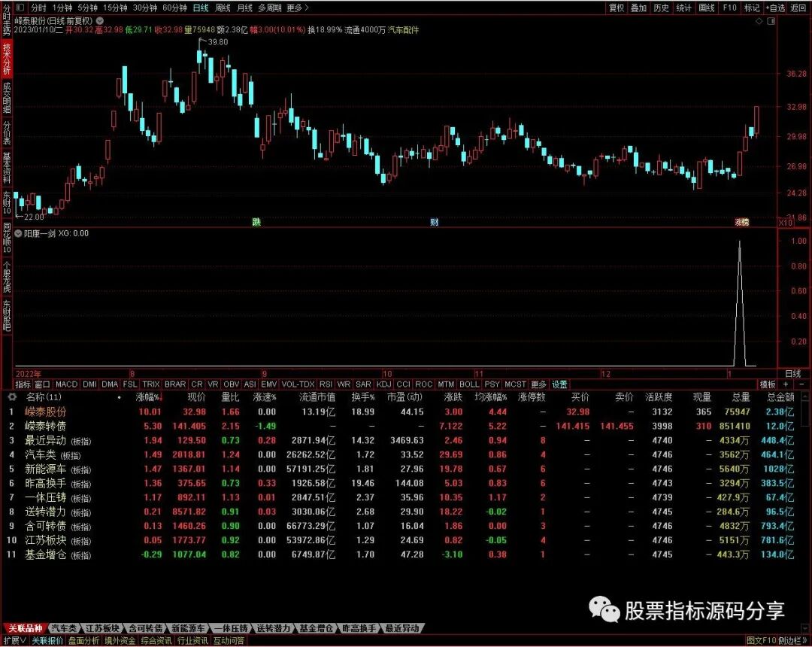The width and height of the screenshot is (812, 647).
Task: Switch to 月线 monthly chart
Action: (244, 8)
